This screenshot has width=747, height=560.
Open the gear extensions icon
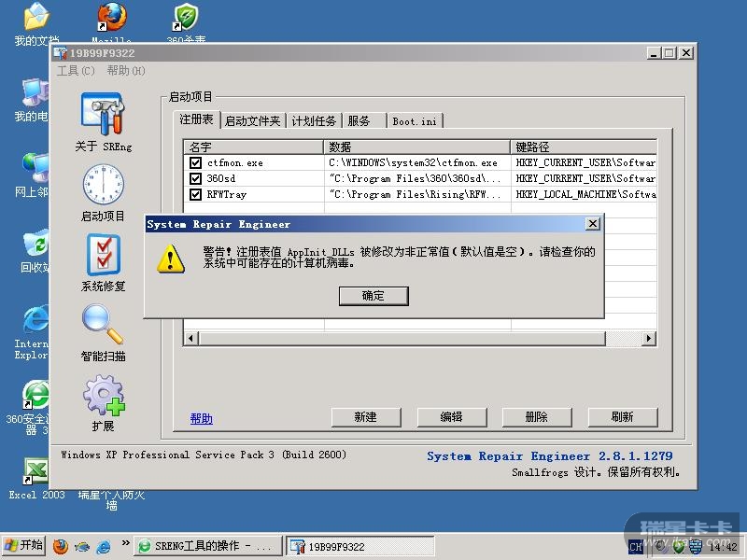point(104,395)
